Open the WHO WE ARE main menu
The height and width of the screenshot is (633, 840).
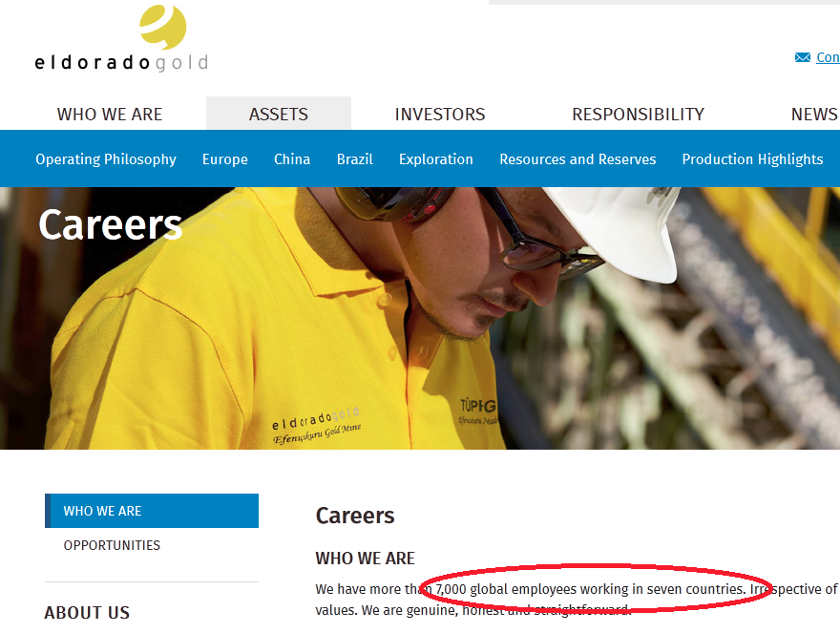[110, 115]
